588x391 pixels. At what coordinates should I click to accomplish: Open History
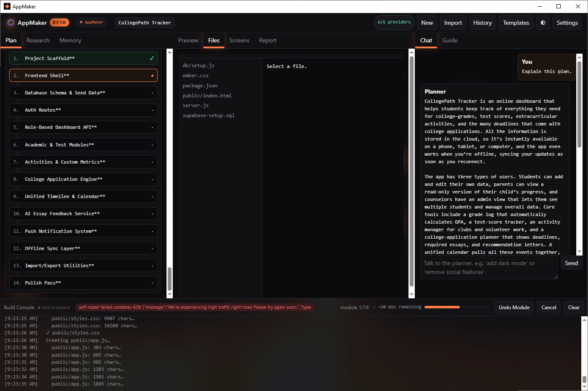pyautogui.click(x=482, y=23)
